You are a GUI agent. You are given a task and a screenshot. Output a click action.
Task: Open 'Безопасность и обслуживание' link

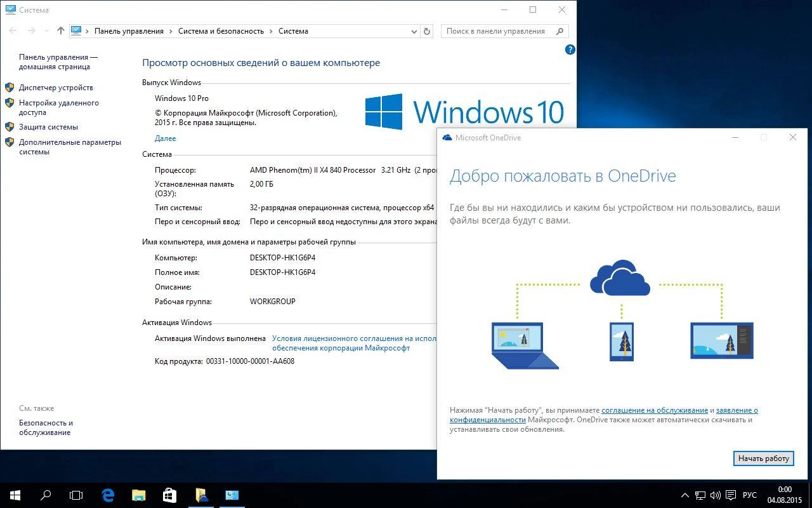pyautogui.click(x=46, y=427)
